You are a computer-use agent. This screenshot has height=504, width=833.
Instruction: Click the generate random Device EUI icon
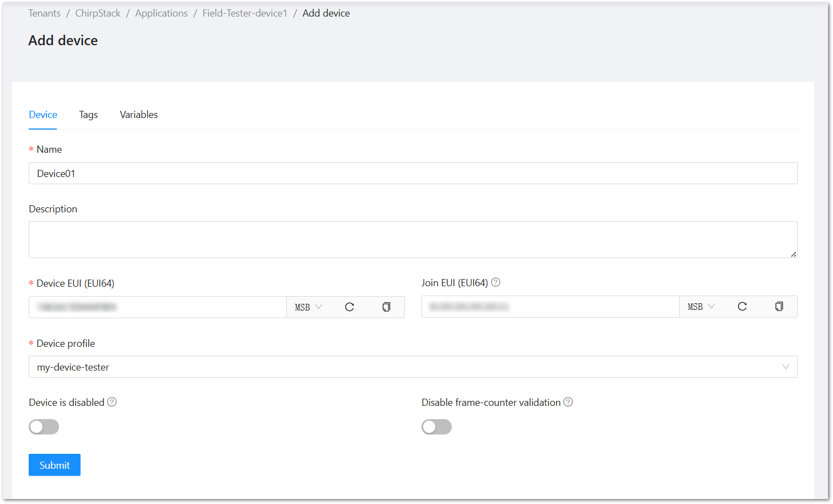point(350,307)
